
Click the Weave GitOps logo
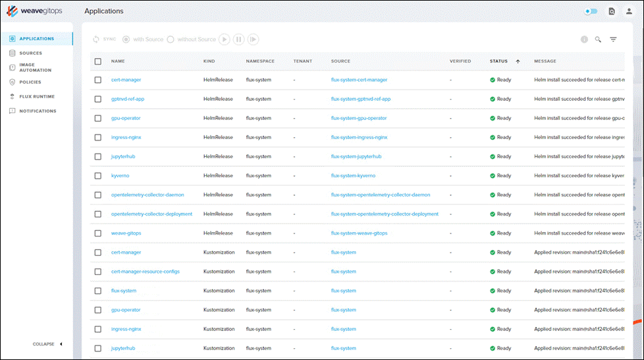pyautogui.click(x=34, y=11)
